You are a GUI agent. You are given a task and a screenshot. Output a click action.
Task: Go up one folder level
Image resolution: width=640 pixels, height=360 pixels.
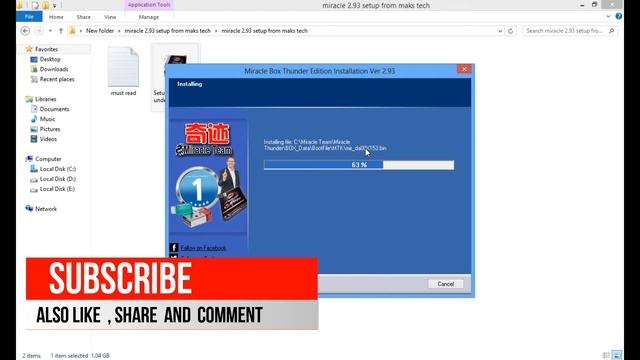(61, 31)
